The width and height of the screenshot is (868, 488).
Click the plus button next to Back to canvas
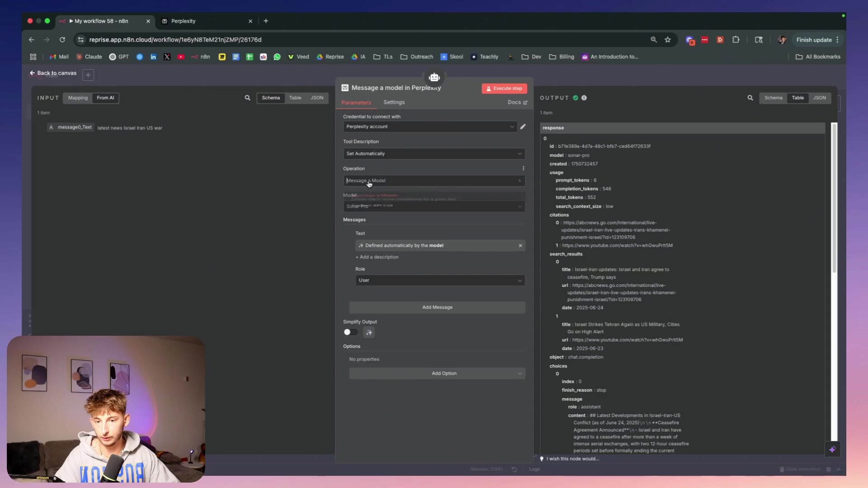[88, 75]
